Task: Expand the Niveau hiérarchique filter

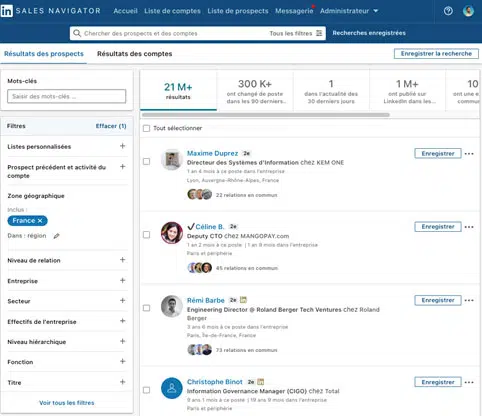Action: (x=123, y=341)
